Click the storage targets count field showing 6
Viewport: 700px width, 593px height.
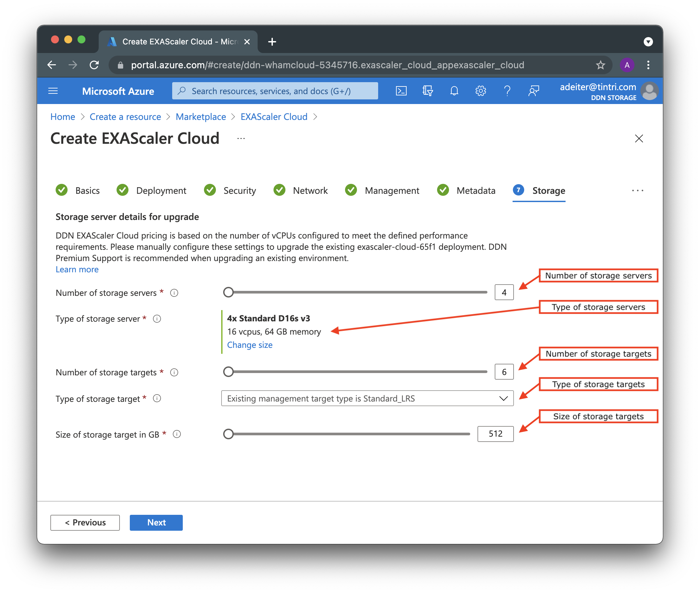click(504, 372)
